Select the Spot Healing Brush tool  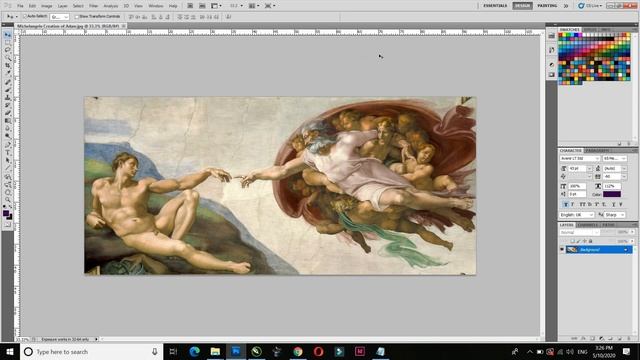coord(8,82)
